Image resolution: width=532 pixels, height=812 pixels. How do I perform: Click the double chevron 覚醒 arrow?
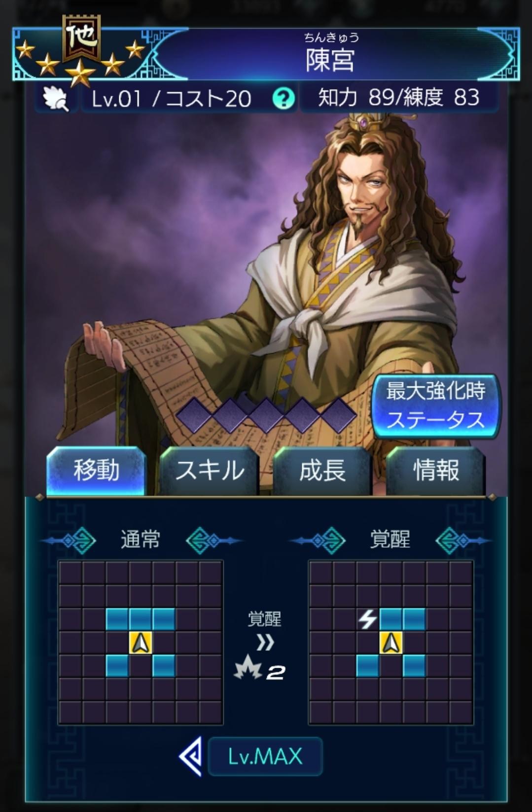[x=265, y=643]
